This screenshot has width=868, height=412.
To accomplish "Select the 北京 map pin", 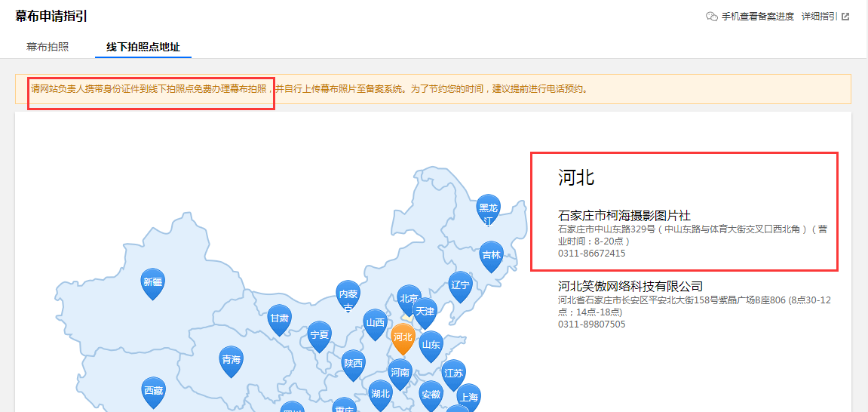I will tap(409, 299).
